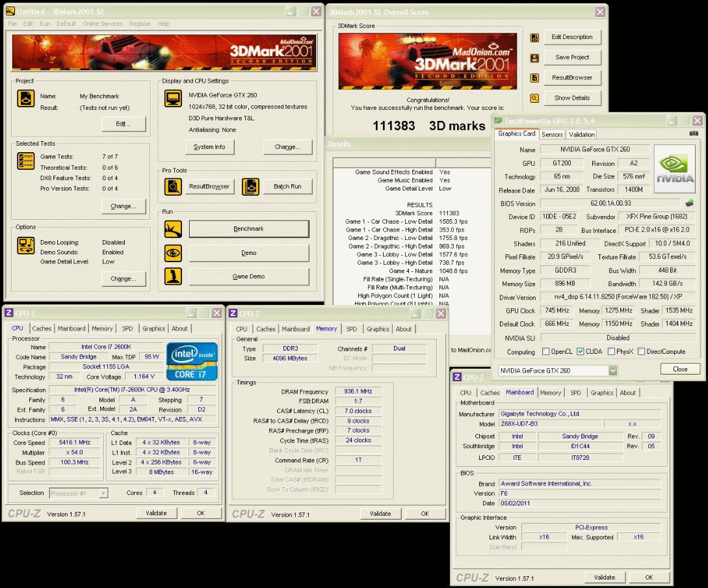This screenshot has width=708, height=588.
Task: Click the NVIDIA logo in GPU-Z
Action: coord(675,169)
